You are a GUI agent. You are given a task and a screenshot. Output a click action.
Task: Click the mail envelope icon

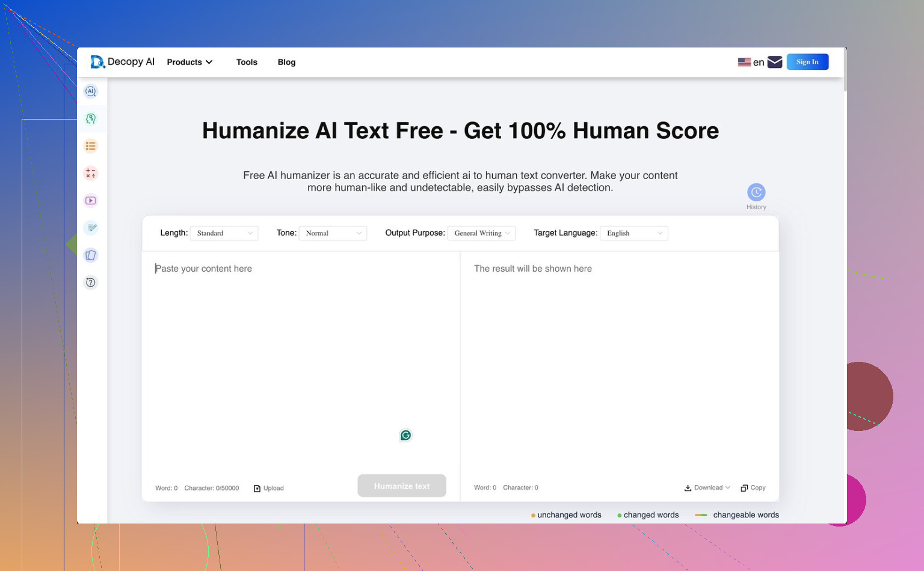[775, 62]
